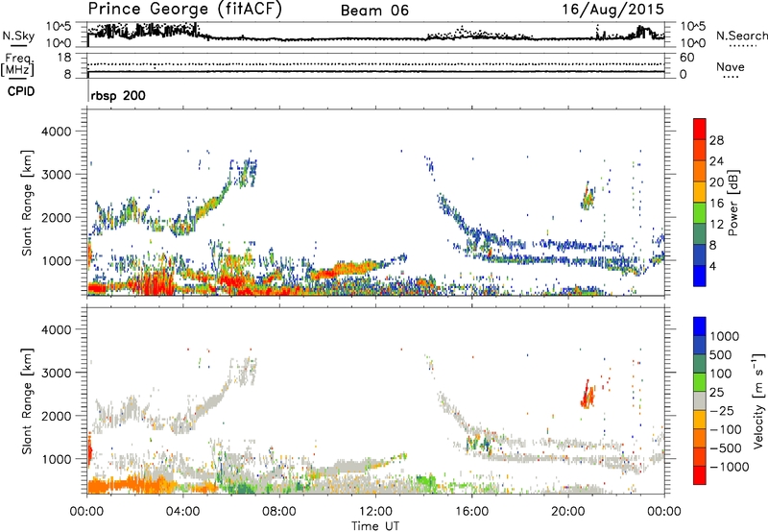Click the '16:00' time axis tick label

coord(471,512)
